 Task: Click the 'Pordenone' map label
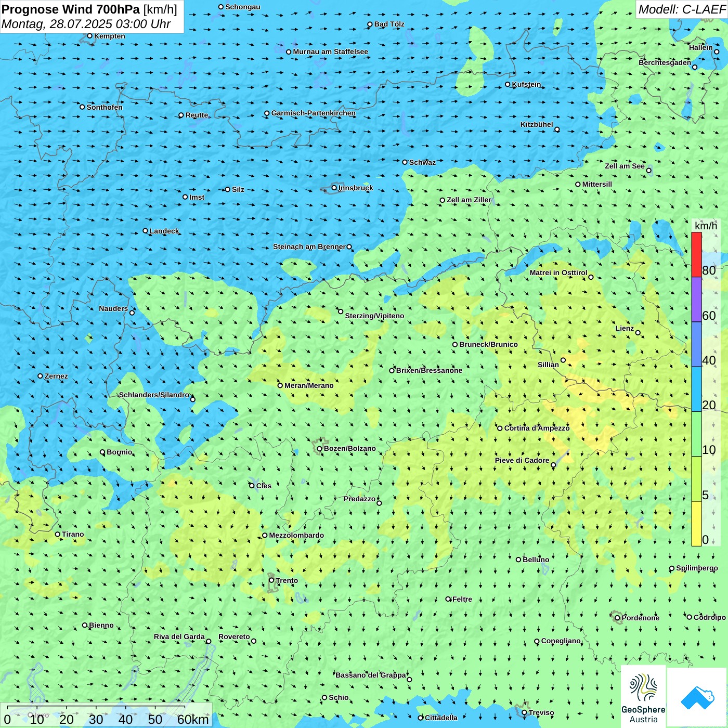641,618
